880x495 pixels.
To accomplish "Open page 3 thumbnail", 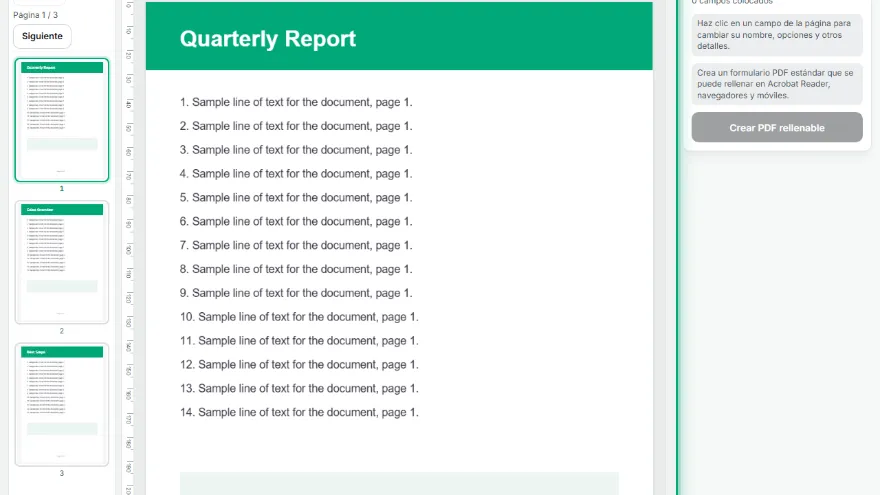I will click(x=62, y=405).
